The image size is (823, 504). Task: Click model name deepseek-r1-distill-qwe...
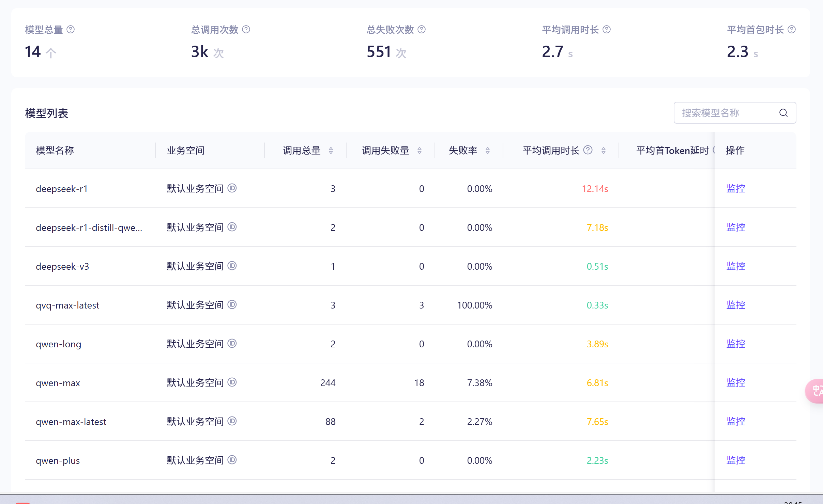(x=89, y=227)
